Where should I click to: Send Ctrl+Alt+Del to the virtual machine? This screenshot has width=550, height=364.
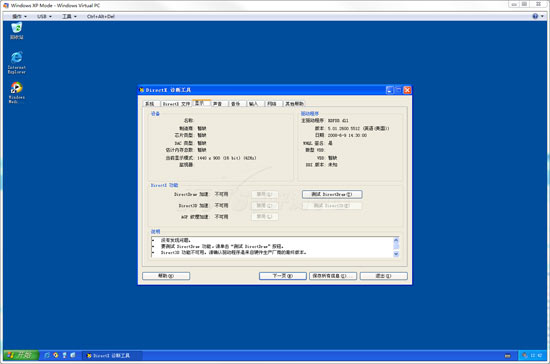[x=101, y=16]
